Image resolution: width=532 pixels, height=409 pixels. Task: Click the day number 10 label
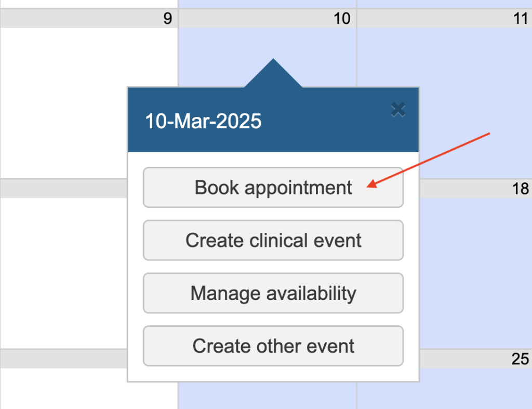coord(342,19)
